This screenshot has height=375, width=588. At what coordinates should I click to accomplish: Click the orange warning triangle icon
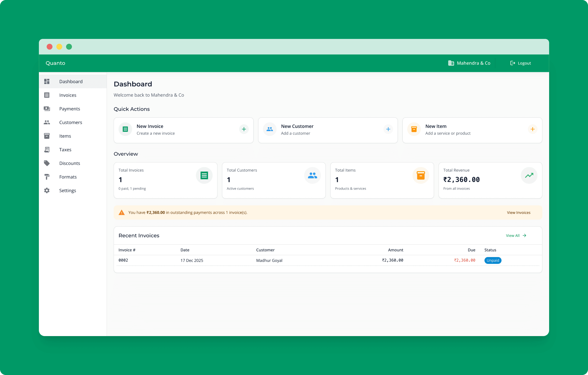pos(121,213)
